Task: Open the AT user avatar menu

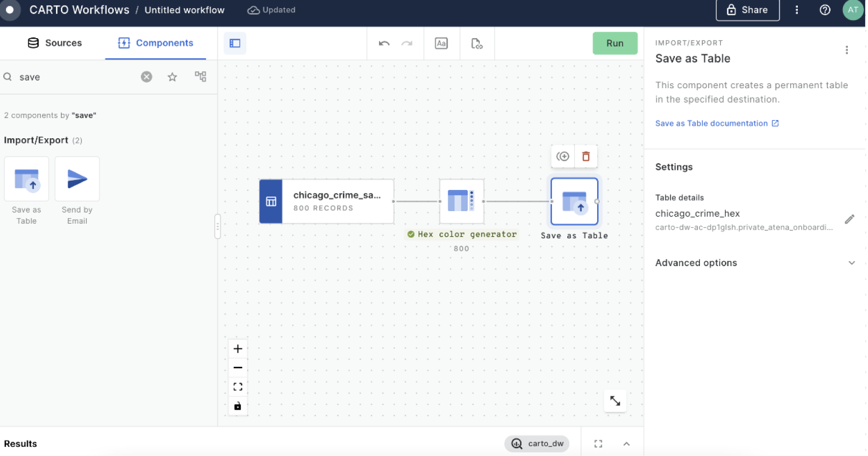Action: (x=853, y=10)
